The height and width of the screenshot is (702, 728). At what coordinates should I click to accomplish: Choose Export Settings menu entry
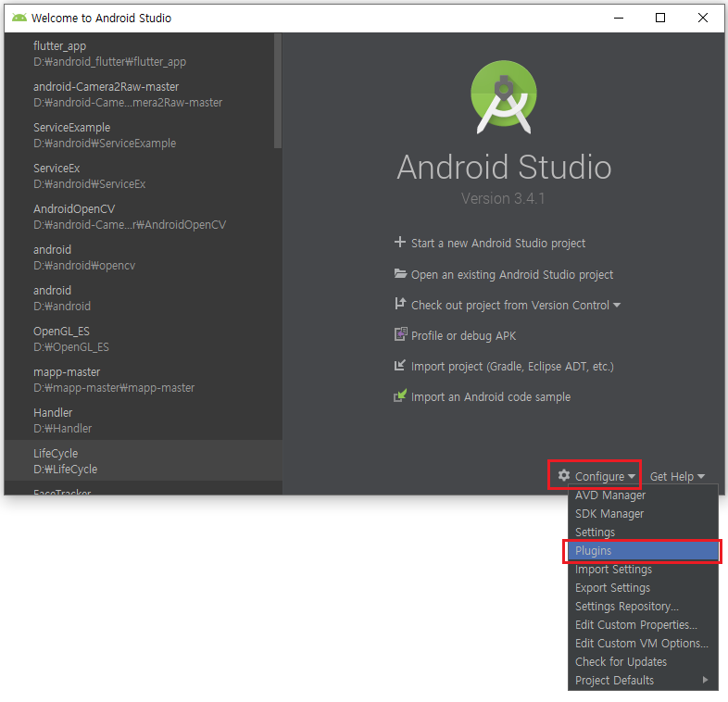coord(643,588)
